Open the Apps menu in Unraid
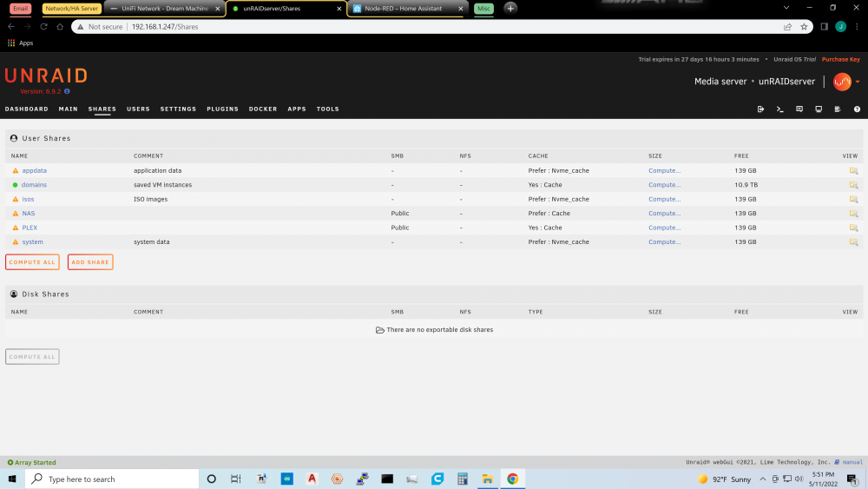 (x=297, y=109)
